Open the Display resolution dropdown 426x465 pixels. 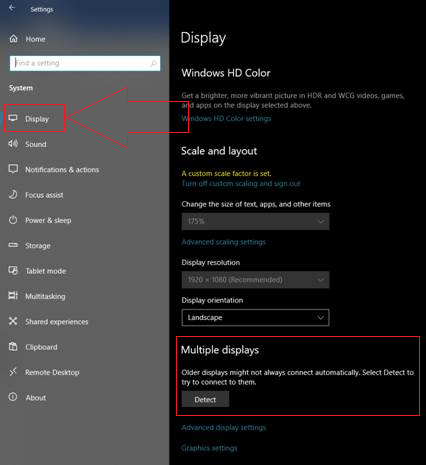(x=255, y=280)
